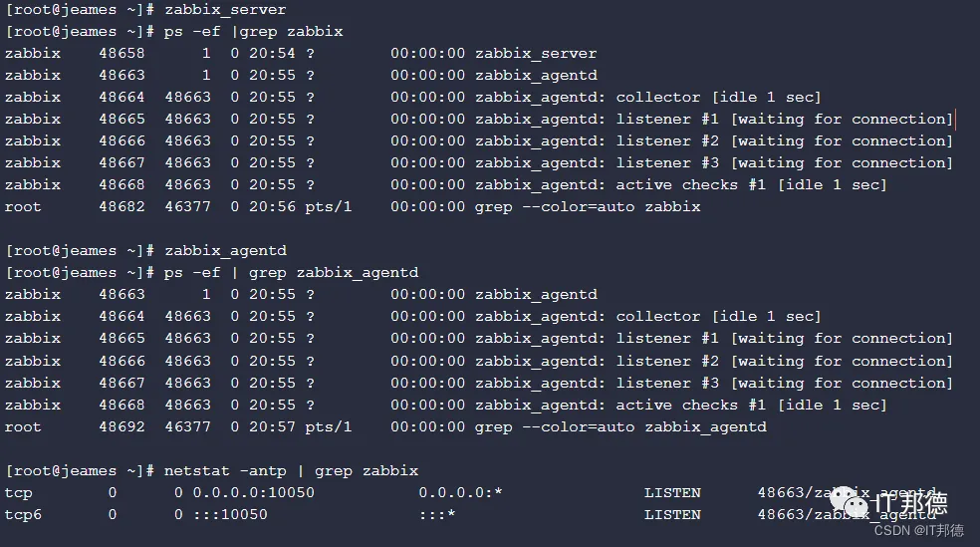Click listener #2 line in first process listing
This screenshot has height=547, width=980.
coord(479,141)
